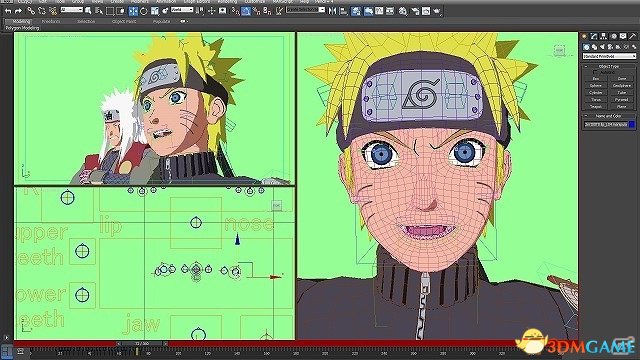
Task: Click the Pyramid primitive button
Action: (622, 100)
